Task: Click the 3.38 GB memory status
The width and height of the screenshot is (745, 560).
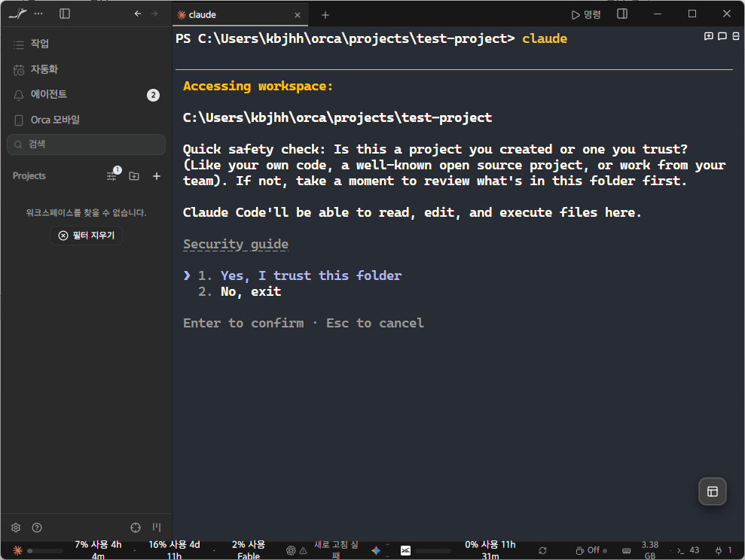Action: (650, 550)
